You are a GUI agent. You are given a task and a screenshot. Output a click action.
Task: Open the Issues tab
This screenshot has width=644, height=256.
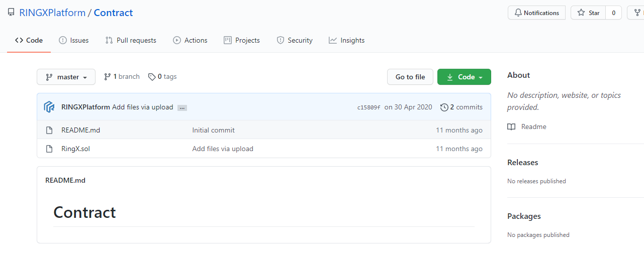(x=73, y=40)
